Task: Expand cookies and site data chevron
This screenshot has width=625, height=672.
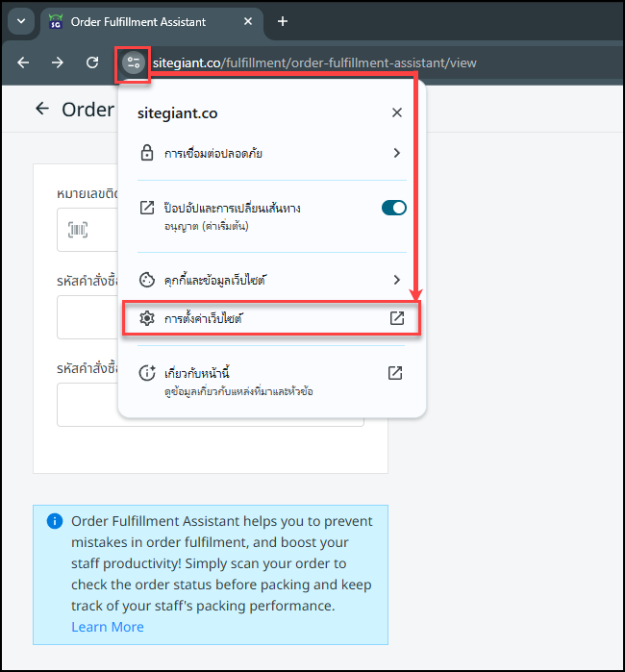Action: pyautogui.click(x=397, y=280)
